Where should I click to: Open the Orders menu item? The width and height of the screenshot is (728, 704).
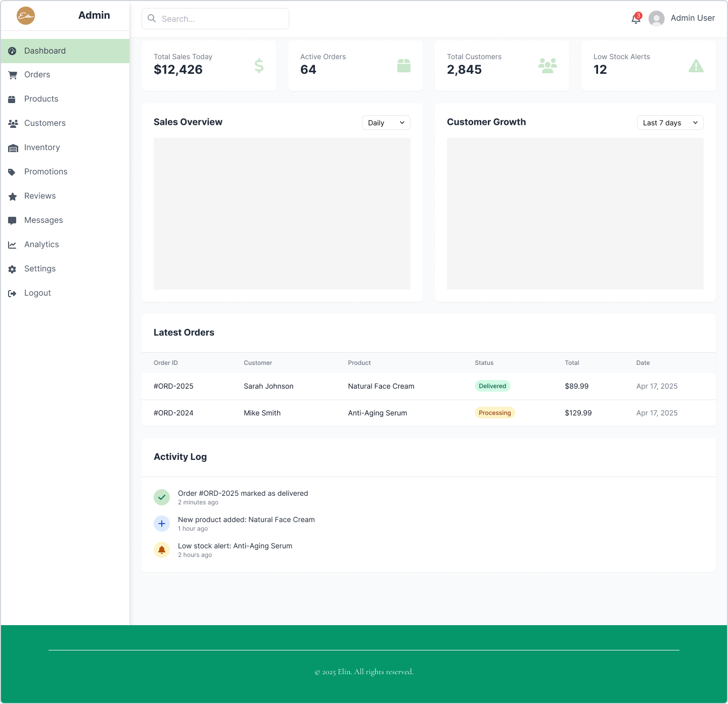pos(37,75)
